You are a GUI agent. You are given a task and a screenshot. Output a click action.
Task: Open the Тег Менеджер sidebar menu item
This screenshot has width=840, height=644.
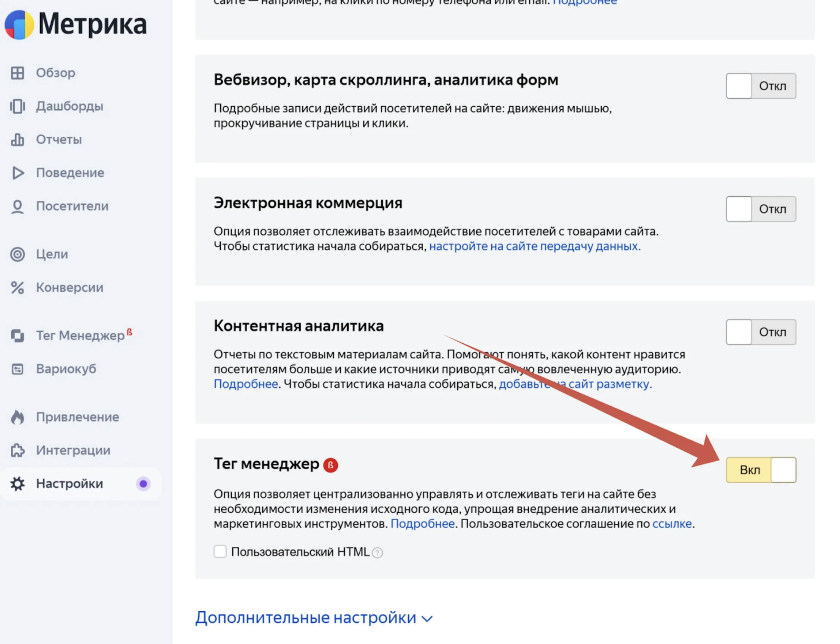(x=80, y=336)
